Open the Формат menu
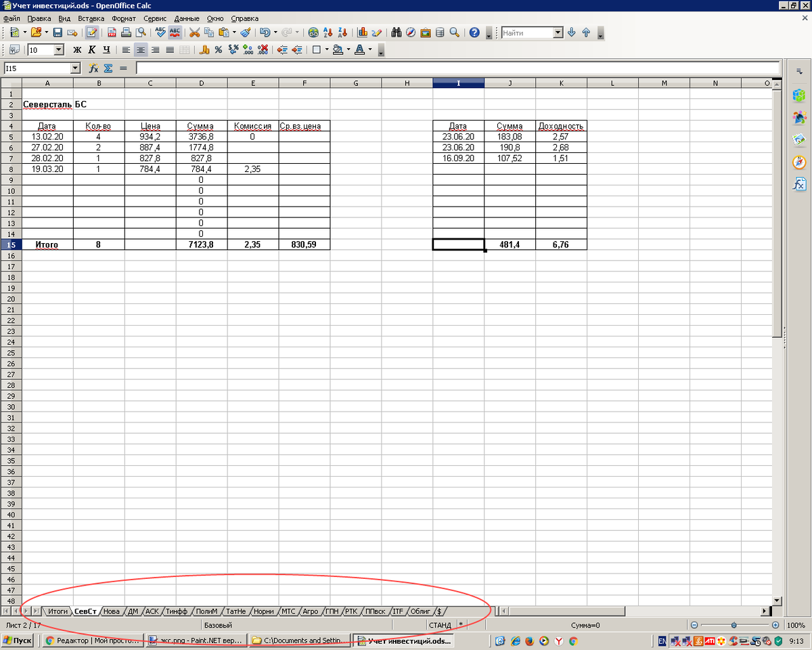Viewport: 812px width, 650px height. point(123,18)
